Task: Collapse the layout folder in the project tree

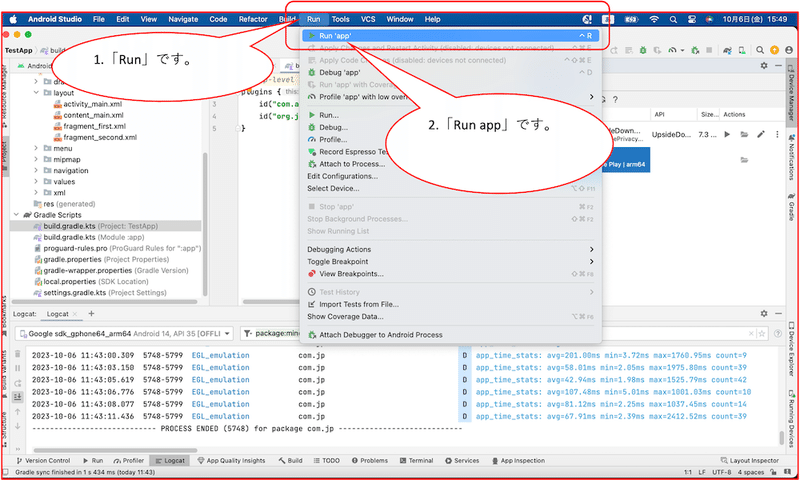Action: (36, 93)
